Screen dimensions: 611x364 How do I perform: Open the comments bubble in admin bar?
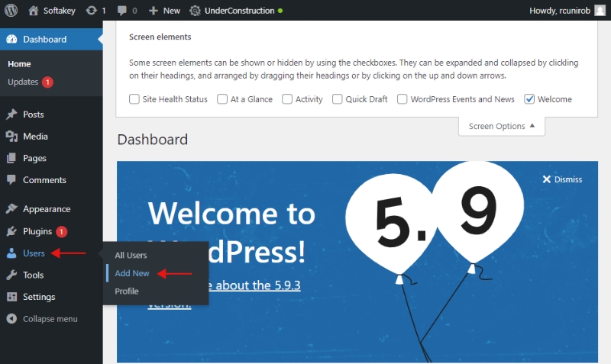click(x=122, y=11)
